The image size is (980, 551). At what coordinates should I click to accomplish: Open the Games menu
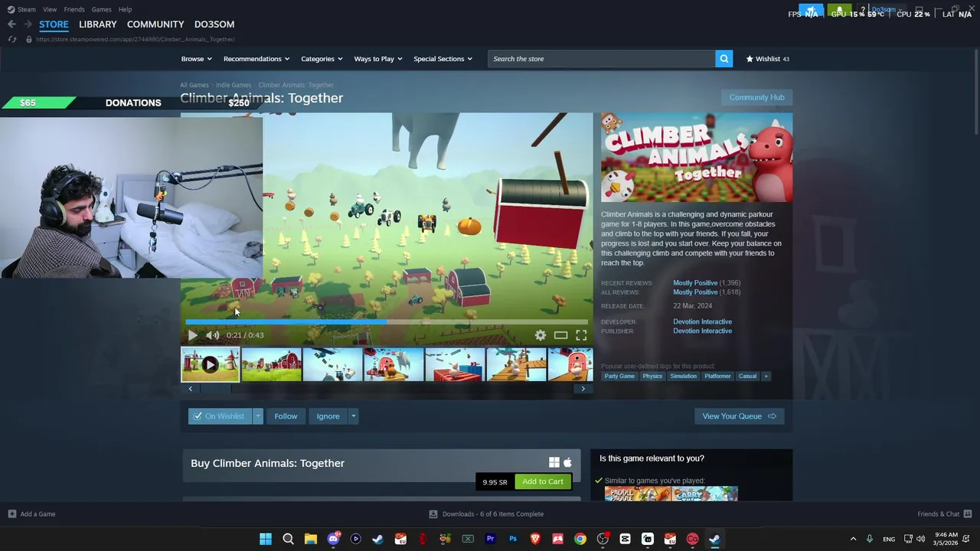click(x=101, y=9)
